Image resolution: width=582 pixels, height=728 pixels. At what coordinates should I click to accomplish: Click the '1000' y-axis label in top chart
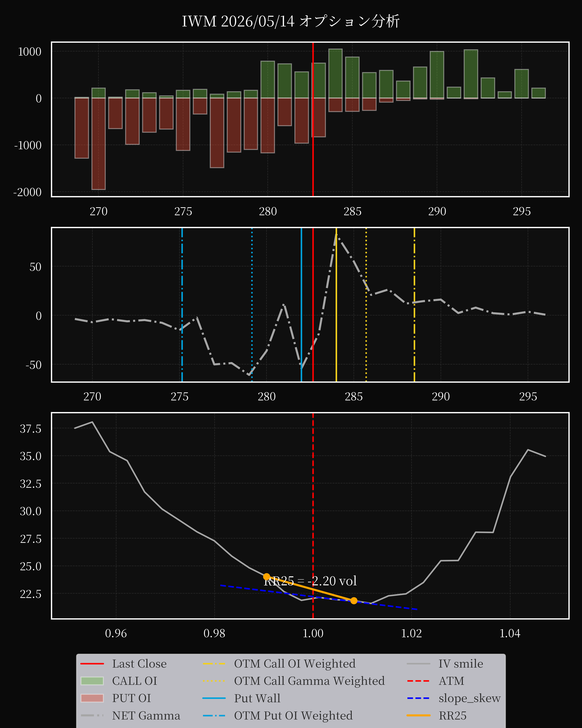pos(30,52)
